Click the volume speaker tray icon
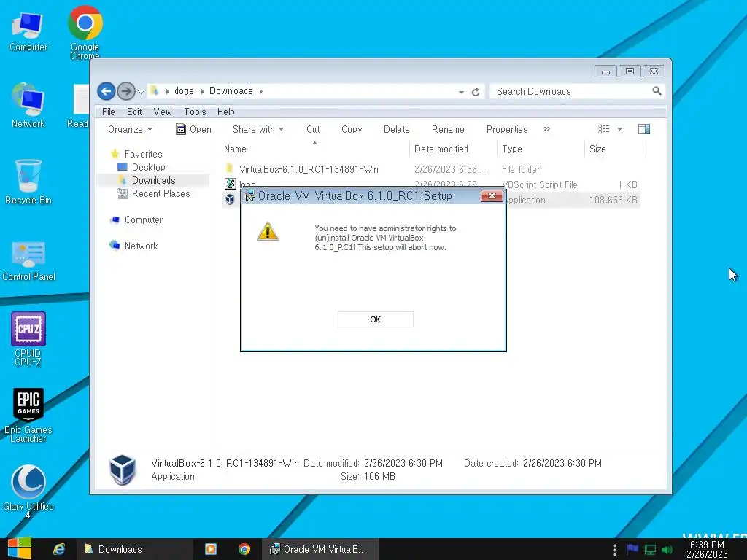Image resolution: width=747 pixels, height=560 pixels. (667, 550)
